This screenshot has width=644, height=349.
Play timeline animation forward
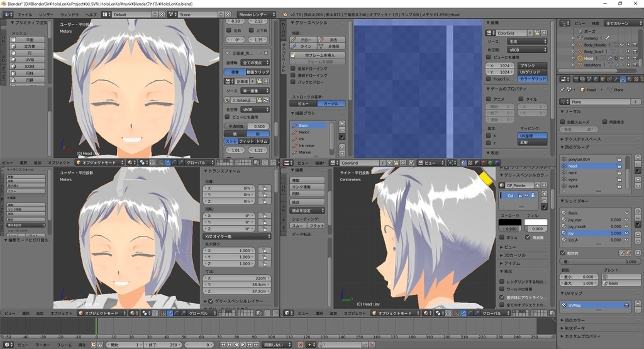[243, 345]
